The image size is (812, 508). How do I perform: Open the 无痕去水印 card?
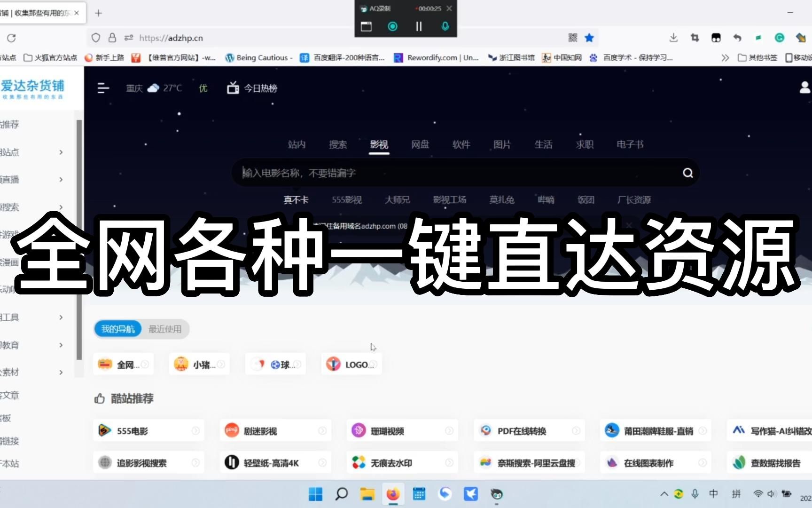[402, 463]
